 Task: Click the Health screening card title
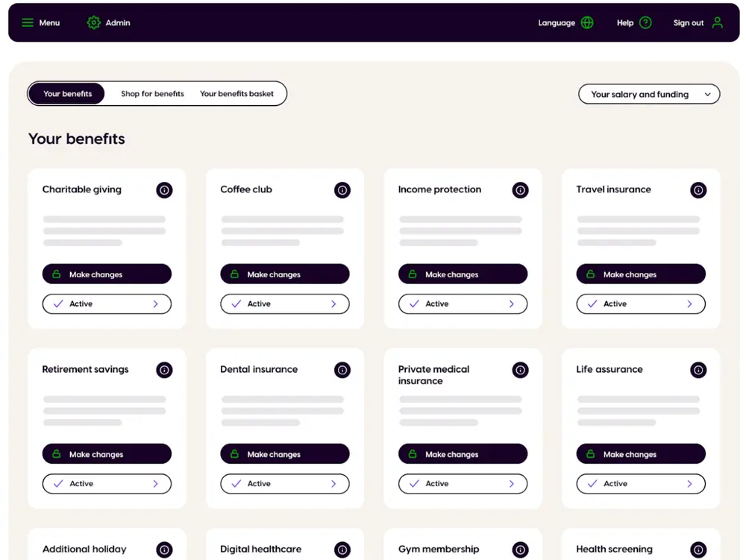[x=614, y=549]
